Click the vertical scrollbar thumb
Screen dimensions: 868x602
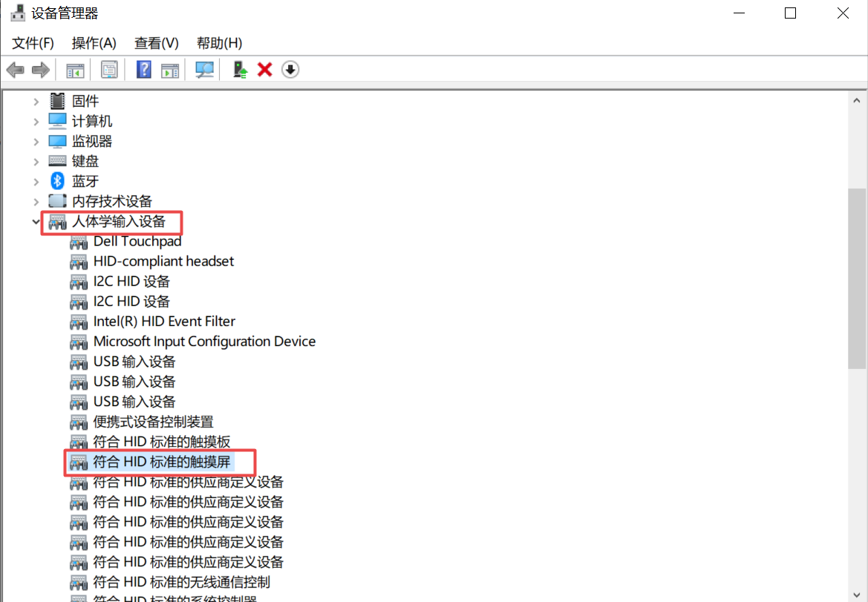pos(856,278)
